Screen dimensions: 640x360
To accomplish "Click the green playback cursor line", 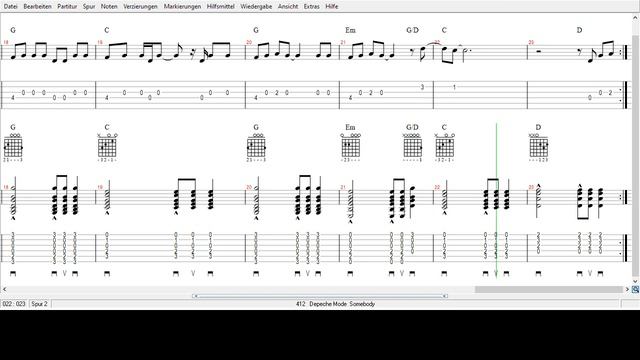I will tap(496, 201).
